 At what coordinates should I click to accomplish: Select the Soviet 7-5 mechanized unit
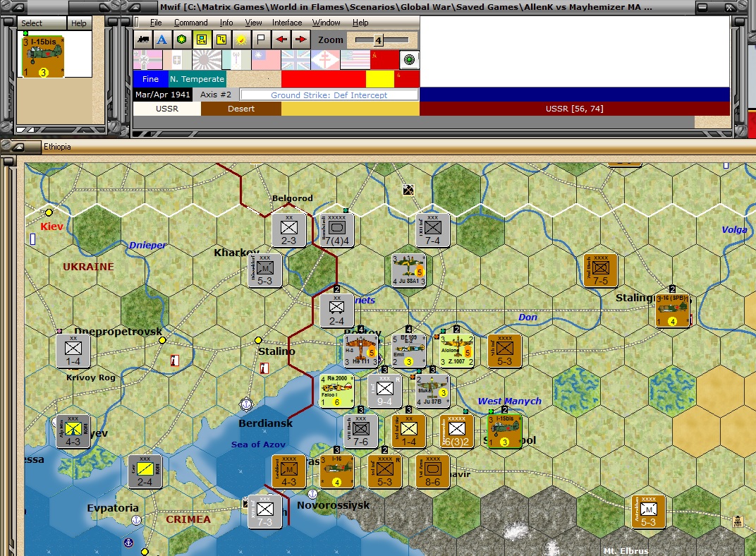tap(600, 270)
